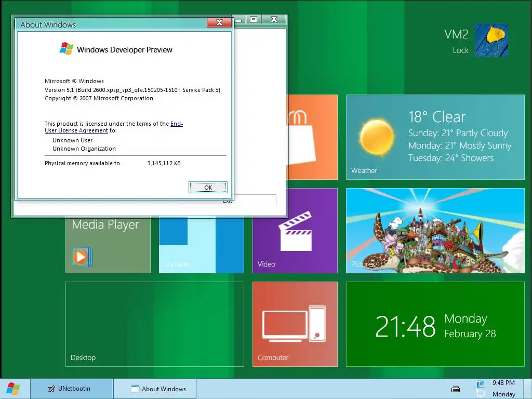The height and width of the screenshot is (399, 532).
Task: Click the '3,145,112 KB' memory value
Action: tap(164, 163)
